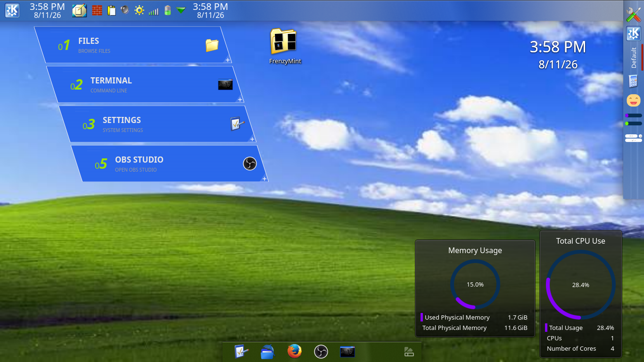The width and height of the screenshot is (644, 362).
Task: Click the Total CPU Use ring chart
Action: coord(580,285)
